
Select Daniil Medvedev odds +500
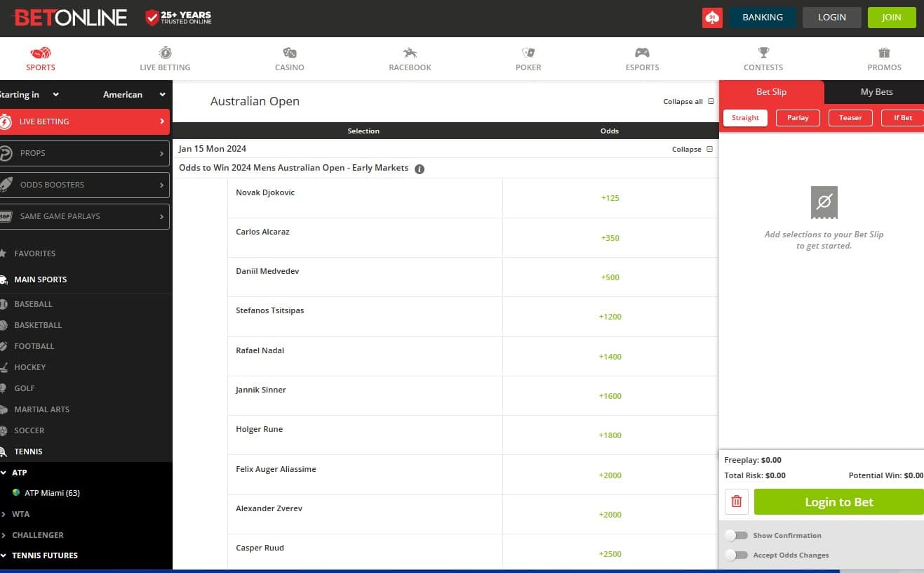610,277
